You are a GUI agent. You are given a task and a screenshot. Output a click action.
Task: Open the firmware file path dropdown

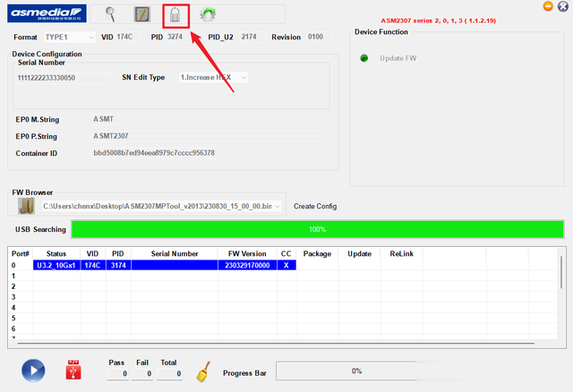(x=161, y=207)
